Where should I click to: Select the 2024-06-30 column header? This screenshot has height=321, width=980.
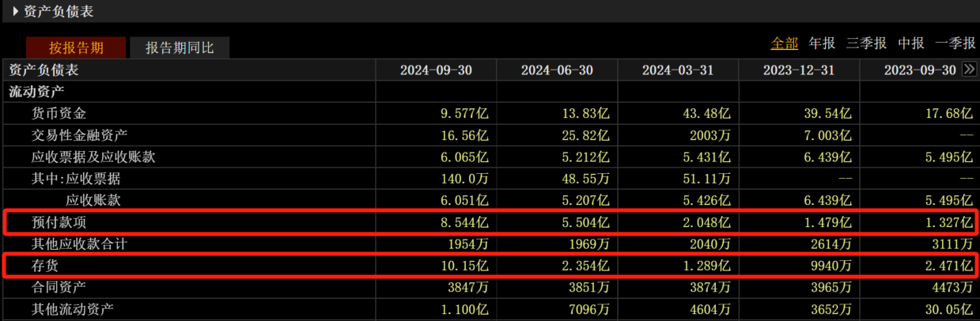[x=557, y=70]
